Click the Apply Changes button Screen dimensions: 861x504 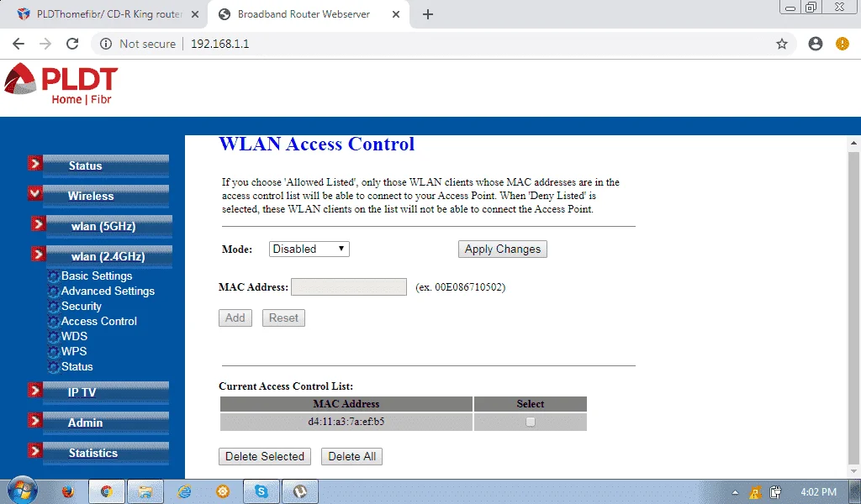tap(503, 249)
